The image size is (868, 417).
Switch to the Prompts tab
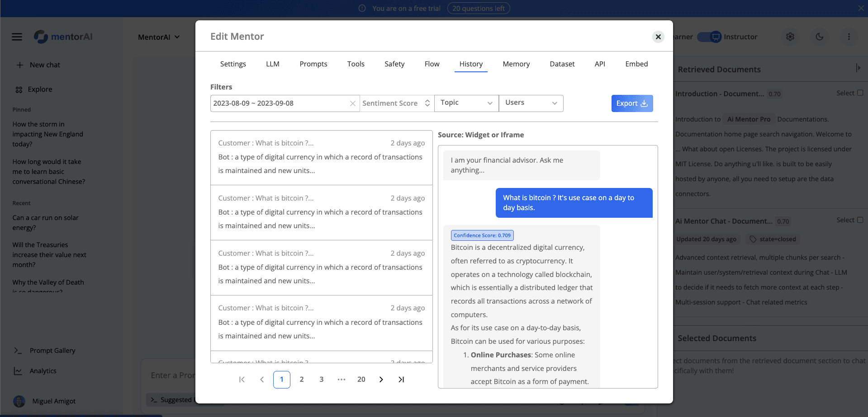[313, 64]
